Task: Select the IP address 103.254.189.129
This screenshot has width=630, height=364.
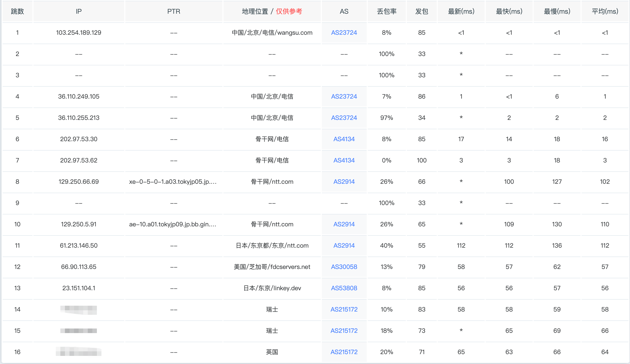Action: (79, 33)
